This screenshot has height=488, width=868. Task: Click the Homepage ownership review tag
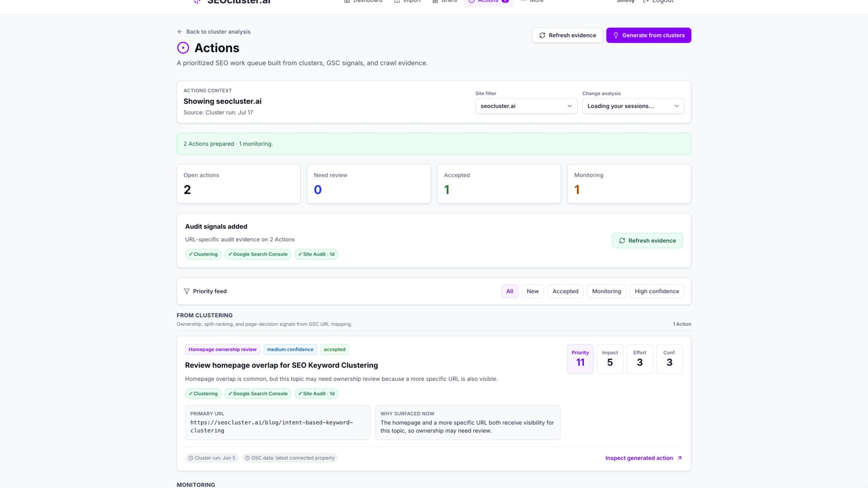click(222, 349)
